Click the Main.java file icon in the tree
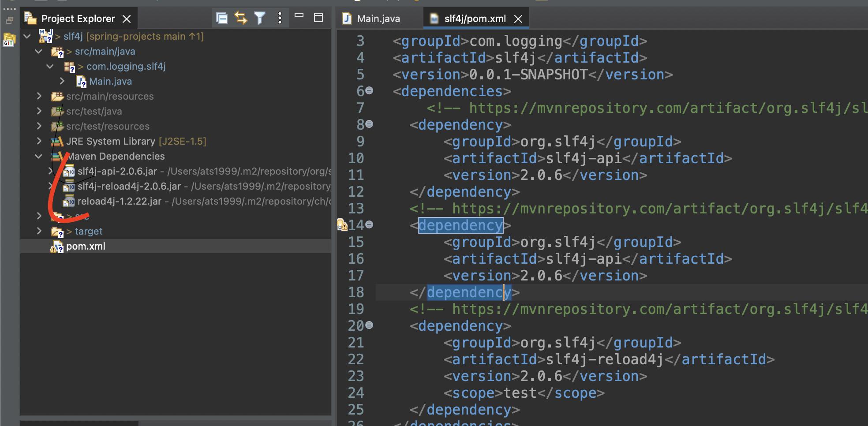The height and width of the screenshot is (426, 868). (x=81, y=82)
